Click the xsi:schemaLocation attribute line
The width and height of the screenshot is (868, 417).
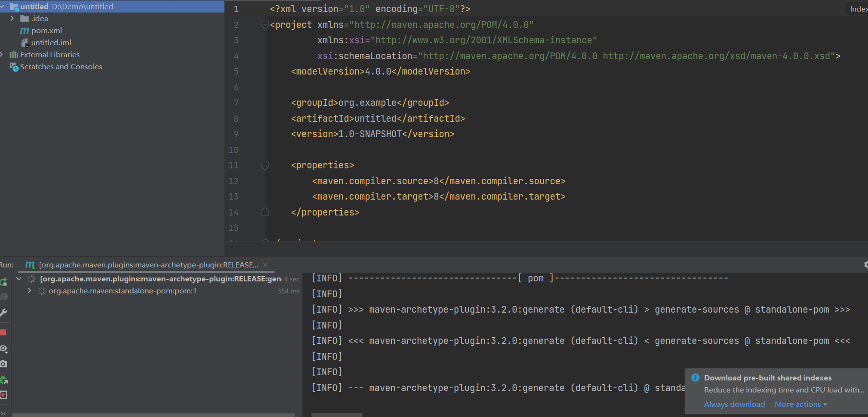[579, 56]
